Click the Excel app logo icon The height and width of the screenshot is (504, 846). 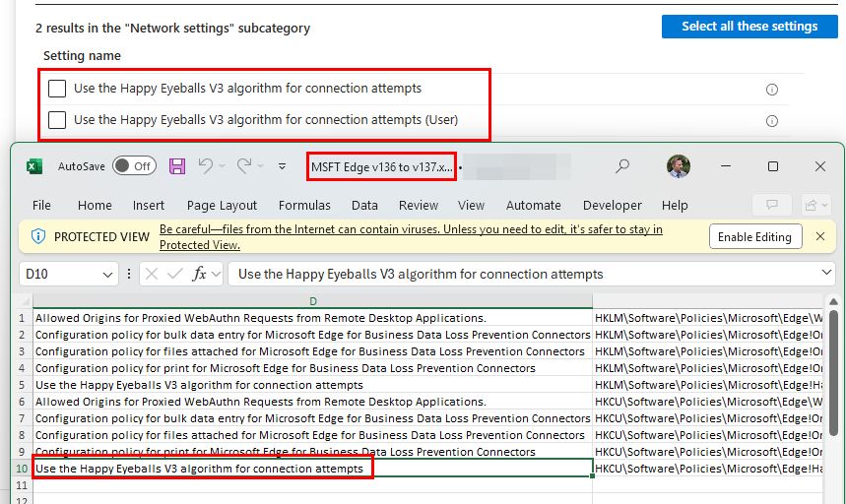pos(34,166)
